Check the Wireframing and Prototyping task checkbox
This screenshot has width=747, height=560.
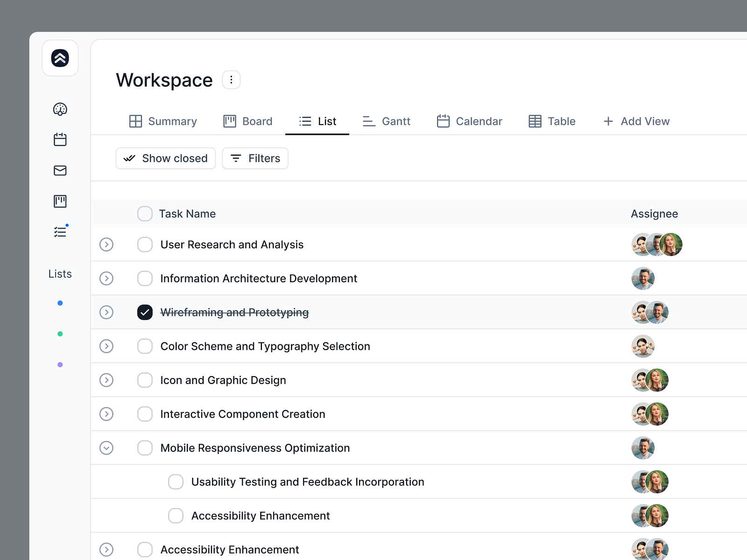click(145, 312)
